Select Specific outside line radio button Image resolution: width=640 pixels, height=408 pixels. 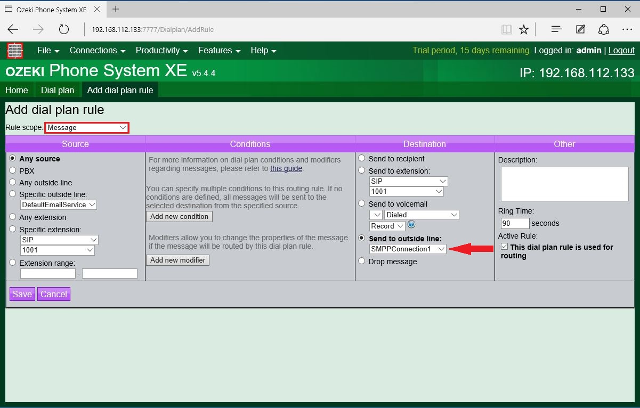click(x=13, y=194)
